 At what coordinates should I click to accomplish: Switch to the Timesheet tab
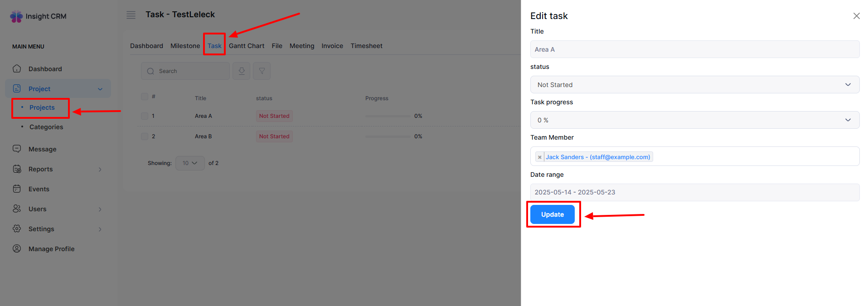point(366,46)
